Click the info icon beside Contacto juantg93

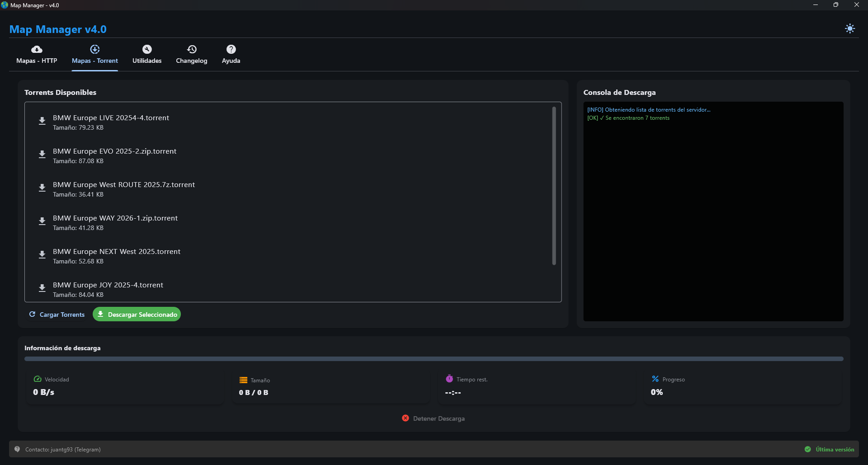point(17,449)
